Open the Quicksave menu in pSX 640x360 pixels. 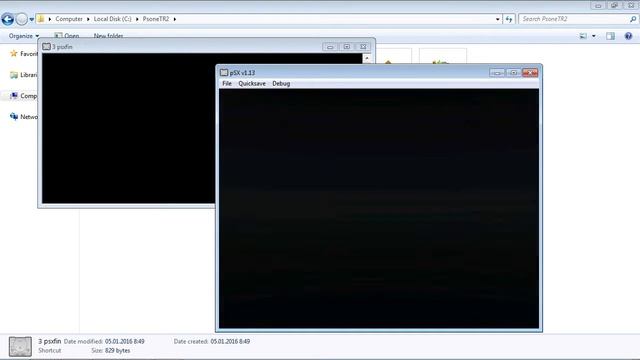[x=252, y=83]
